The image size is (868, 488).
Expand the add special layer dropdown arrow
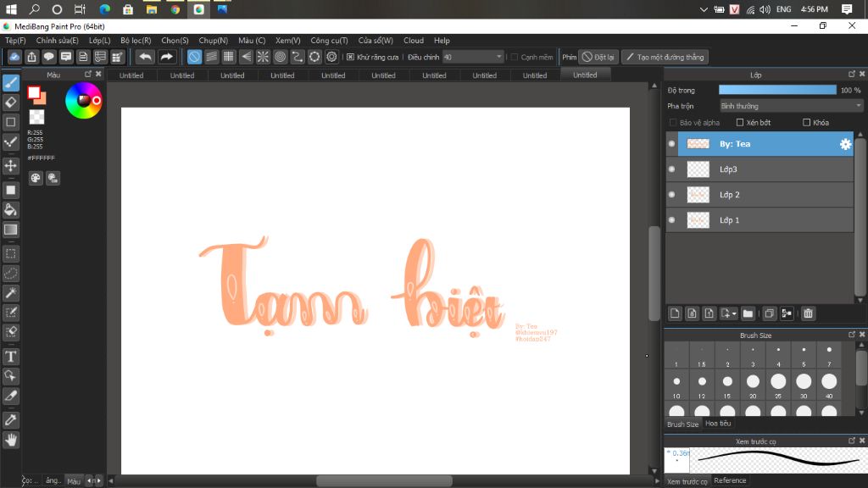coord(734,313)
